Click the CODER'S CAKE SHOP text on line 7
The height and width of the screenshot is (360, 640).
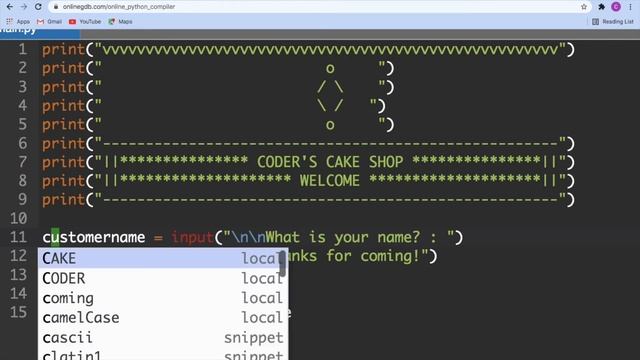330,162
